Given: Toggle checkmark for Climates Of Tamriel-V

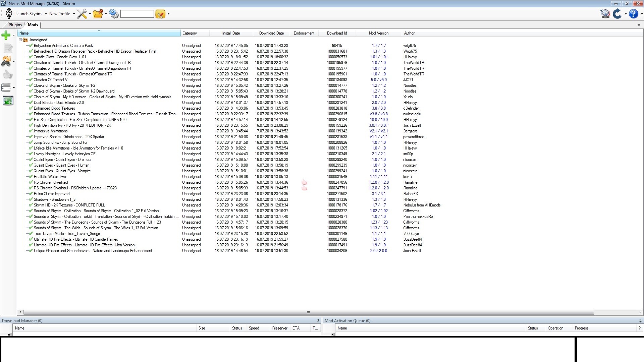Looking at the screenshot, I should (31, 80).
